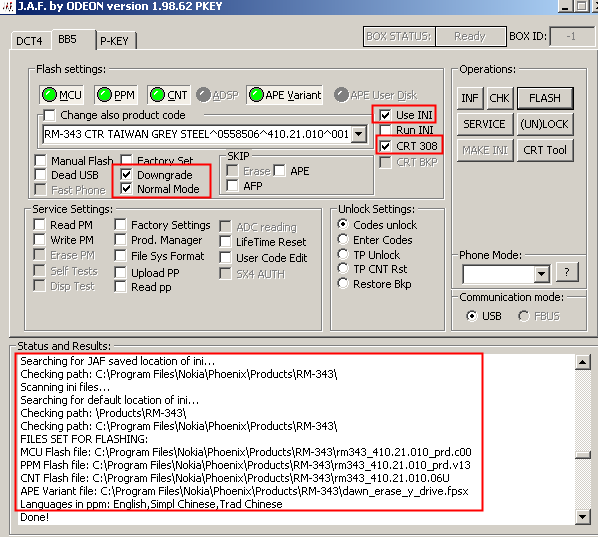Click the J.A.F. application icon in title bar
The width and height of the screenshot is (598, 537).
pos(8,6)
